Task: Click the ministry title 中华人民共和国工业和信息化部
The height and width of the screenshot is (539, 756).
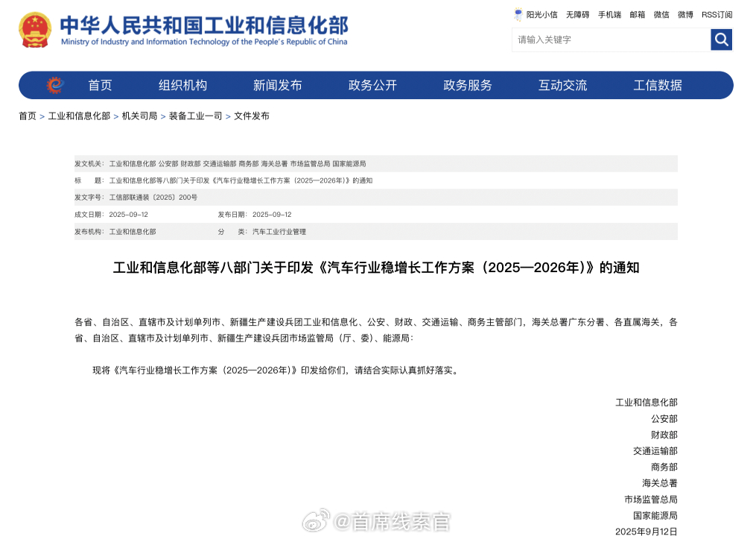Action: (x=204, y=25)
